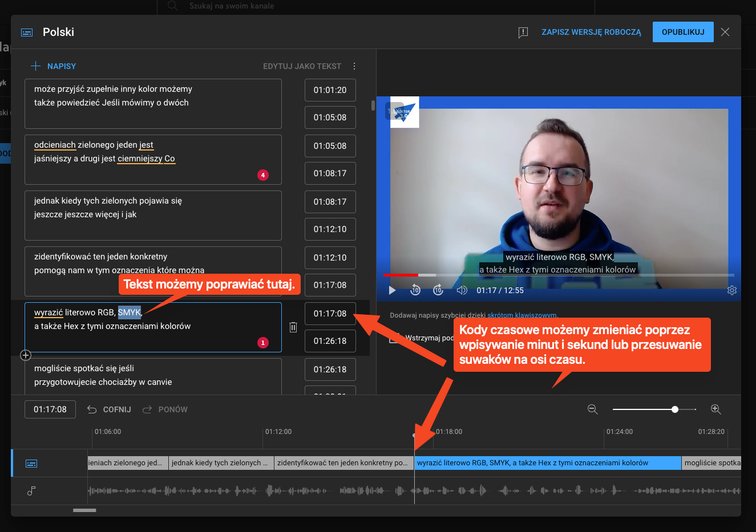This screenshot has height=532, width=756.
Task: Publish subtitles with OPUBLIKUJ button
Action: coord(683,32)
